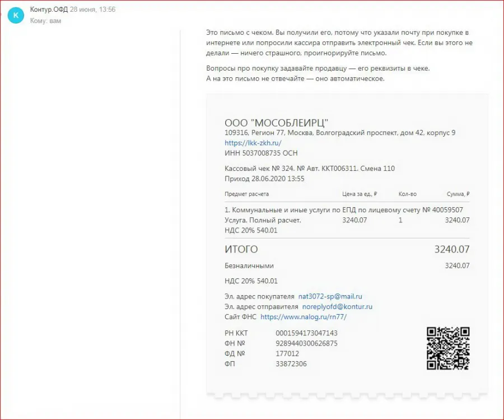Viewport: 504px width, 420px height.
Task: Click the quantity value 1
Action: 400,221
